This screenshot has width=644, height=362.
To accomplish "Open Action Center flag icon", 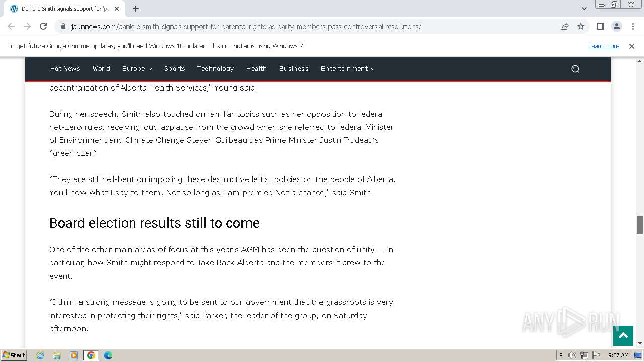I will pos(596,355).
